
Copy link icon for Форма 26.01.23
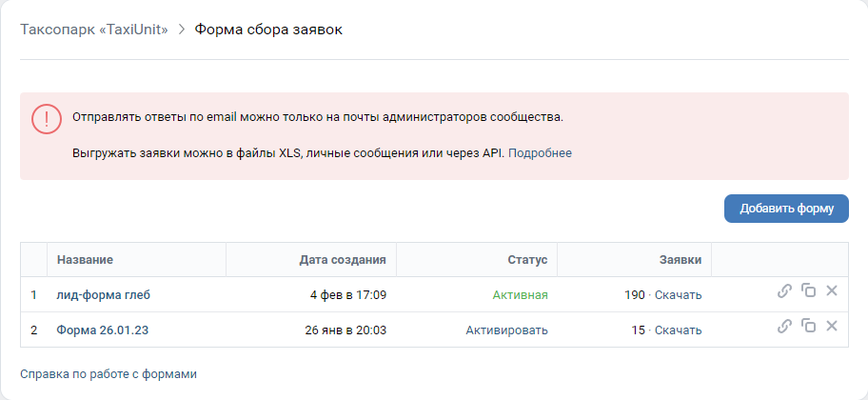[784, 327]
